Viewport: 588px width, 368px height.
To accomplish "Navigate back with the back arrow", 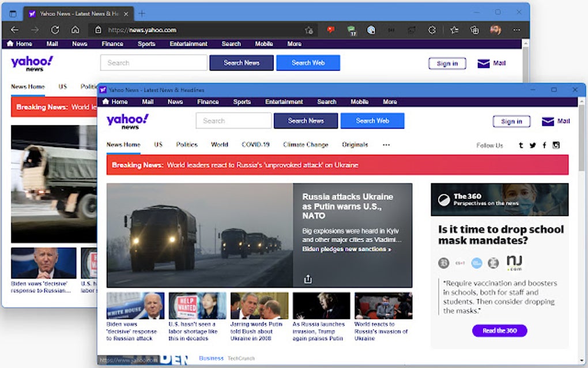I will tap(14, 29).
